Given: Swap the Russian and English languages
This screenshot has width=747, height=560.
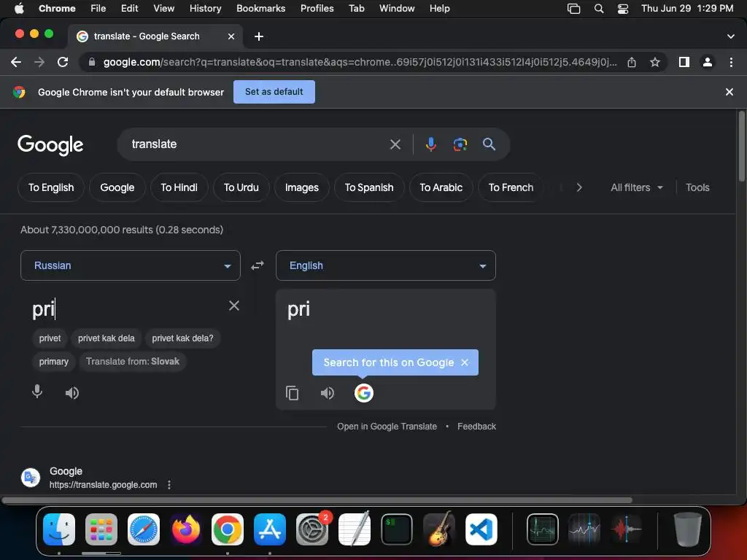Looking at the screenshot, I should pos(258,265).
